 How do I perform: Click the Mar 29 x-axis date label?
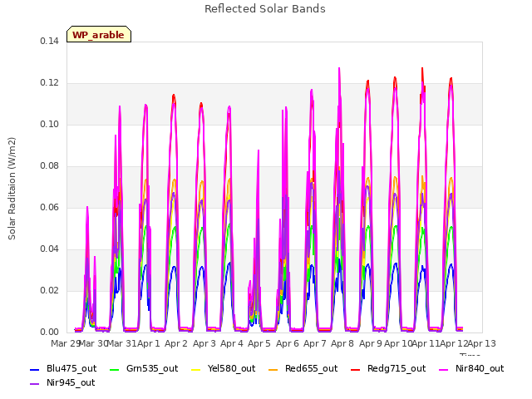point(66,343)
